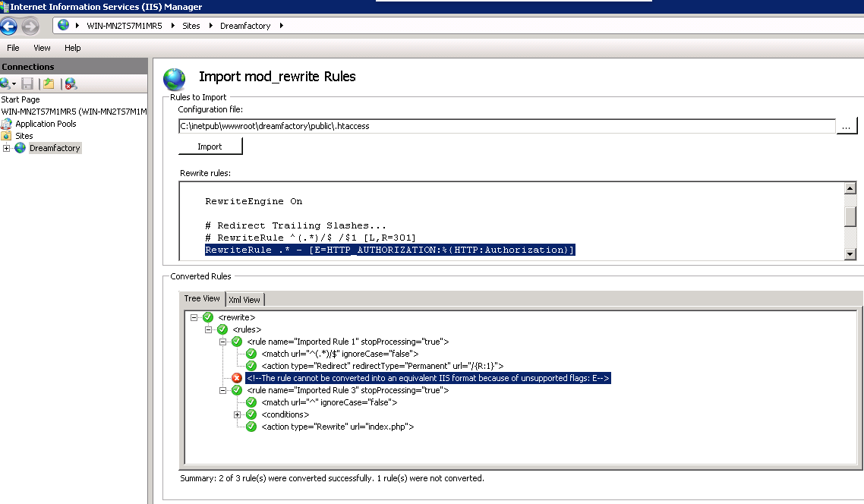Collapse the Imported Rule 3 node
The width and height of the screenshot is (864, 504).
[x=222, y=390]
